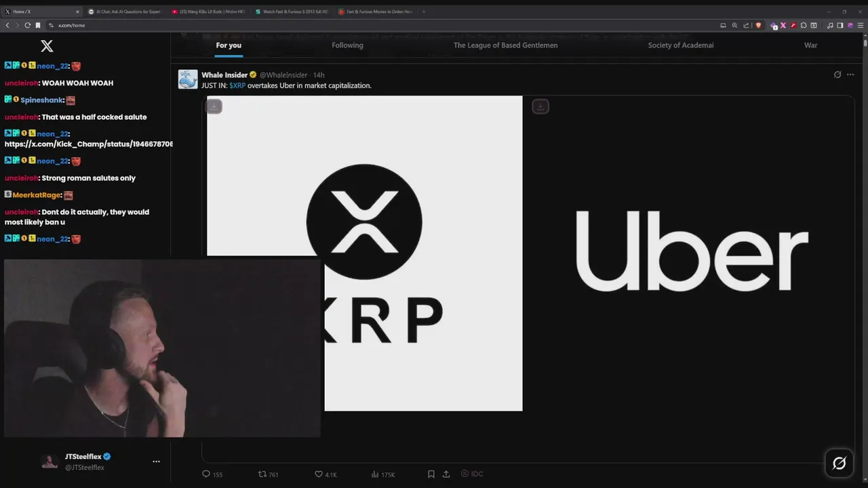This screenshot has width=868, height=488.
Task: Open post more options ellipsis
Action: point(850,75)
